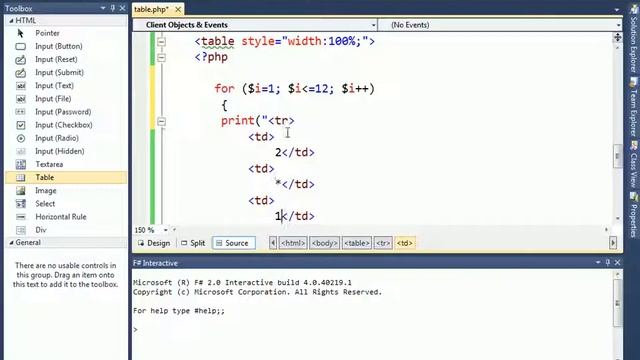Switch to Split view

(193, 243)
